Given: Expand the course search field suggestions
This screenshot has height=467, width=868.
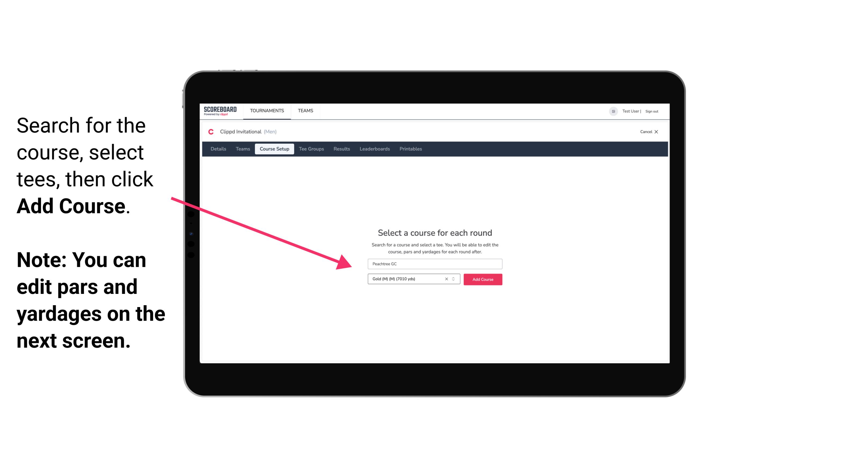Looking at the screenshot, I should [x=434, y=263].
